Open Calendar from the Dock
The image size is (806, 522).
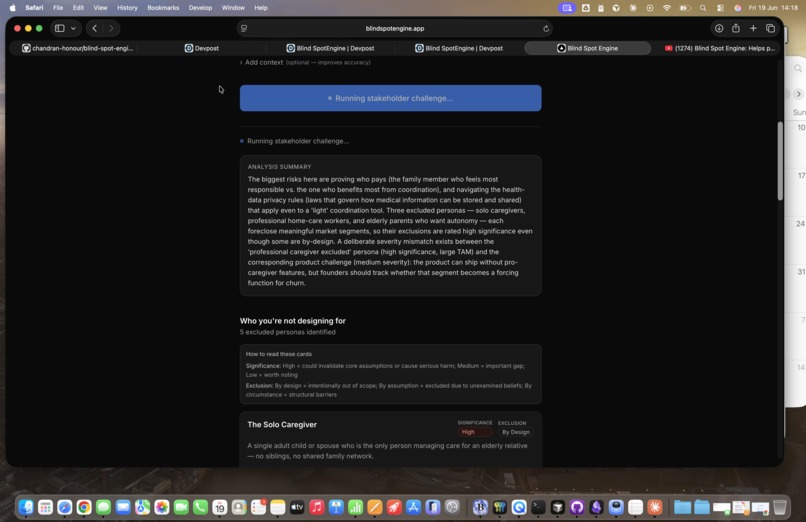(219, 508)
